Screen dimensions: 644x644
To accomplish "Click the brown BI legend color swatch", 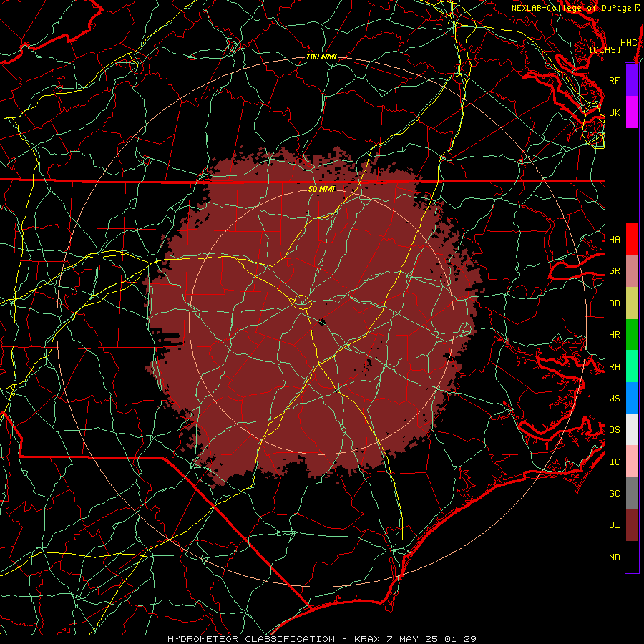I will pyautogui.click(x=632, y=525).
